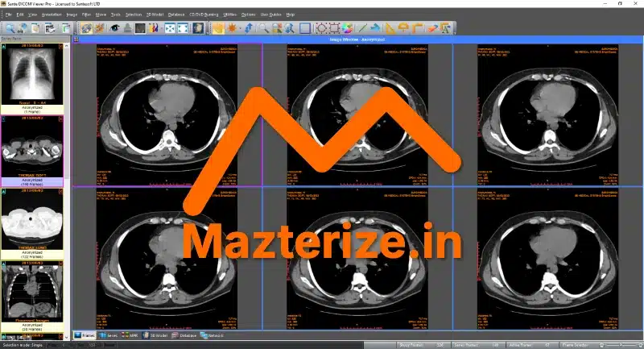Click the dark image thumbnail toolbar icon
The width and height of the screenshot is (644, 349).
140,28
